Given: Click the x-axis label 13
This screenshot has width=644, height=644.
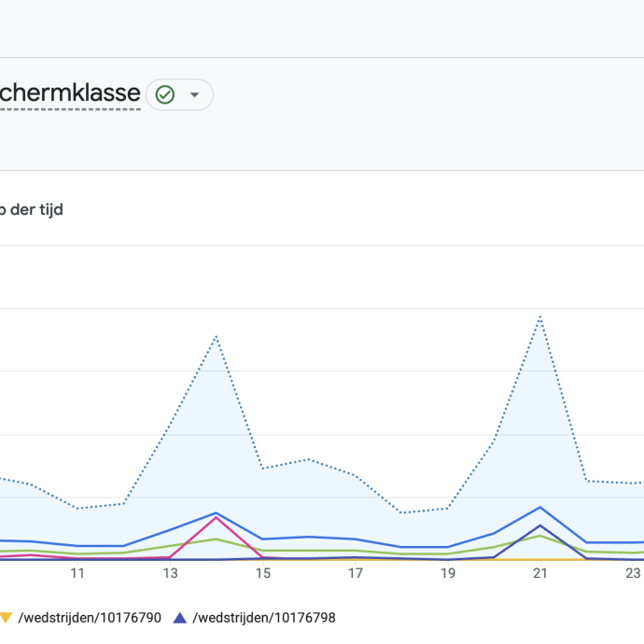Looking at the screenshot, I should [170, 573].
